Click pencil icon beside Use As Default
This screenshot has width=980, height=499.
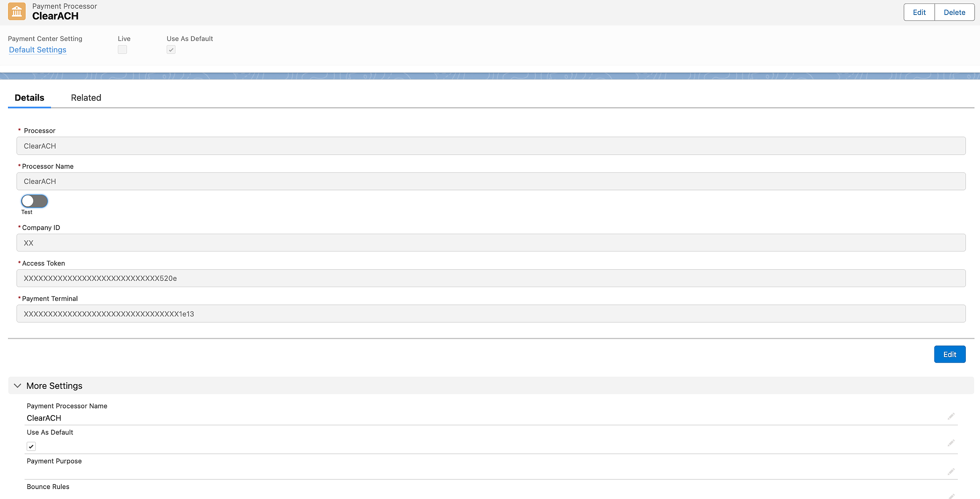[951, 443]
